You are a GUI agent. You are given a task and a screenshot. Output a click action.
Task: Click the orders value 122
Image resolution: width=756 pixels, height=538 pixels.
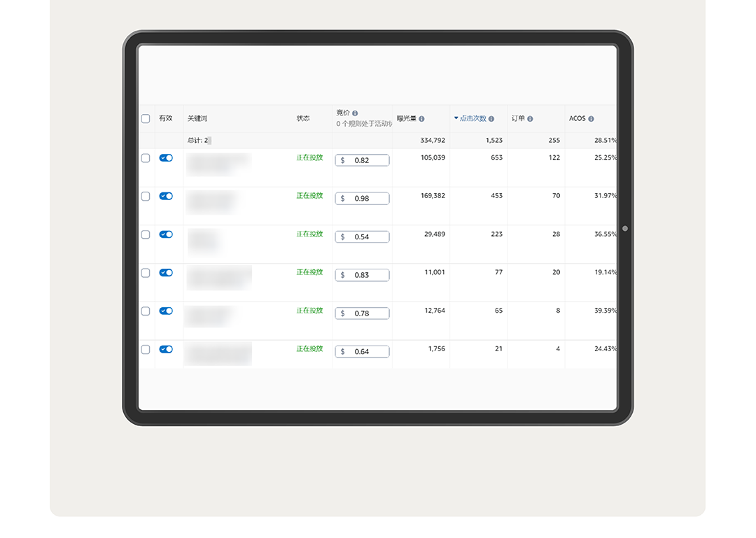click(554, 157)
